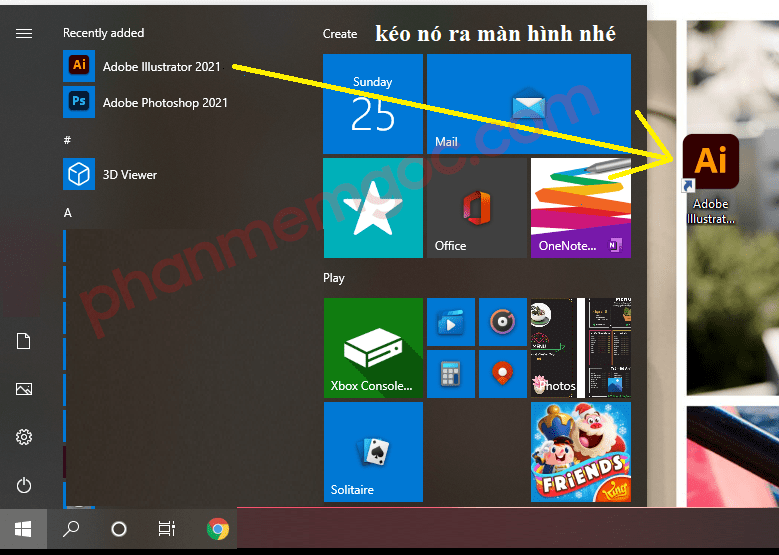Viewport: 779px width, 555px height.
Task: Open the Movies & TV small tile
Action: pos(451,322)
